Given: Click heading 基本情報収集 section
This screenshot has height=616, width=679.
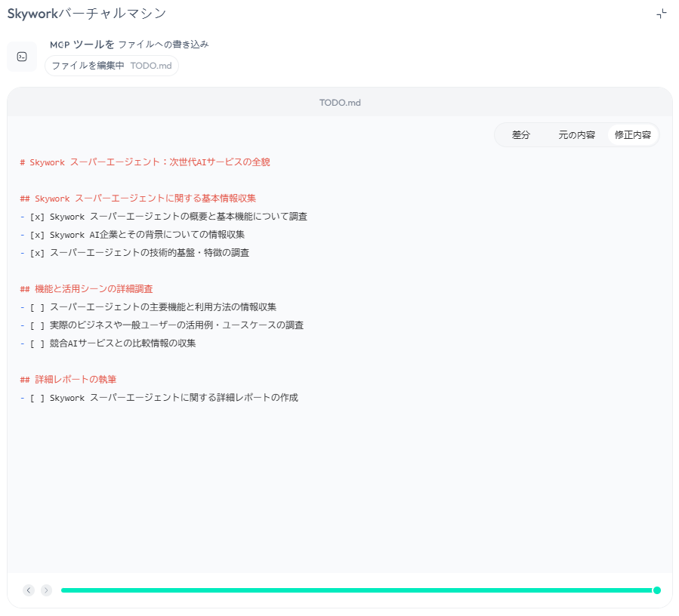Looking at the screenshot, I should [137, 199].
